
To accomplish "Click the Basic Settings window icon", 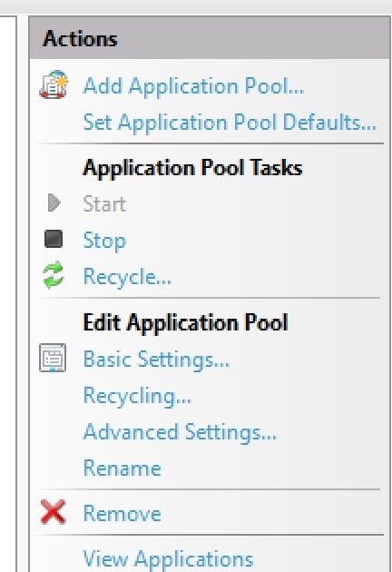I will coord(53,358).
